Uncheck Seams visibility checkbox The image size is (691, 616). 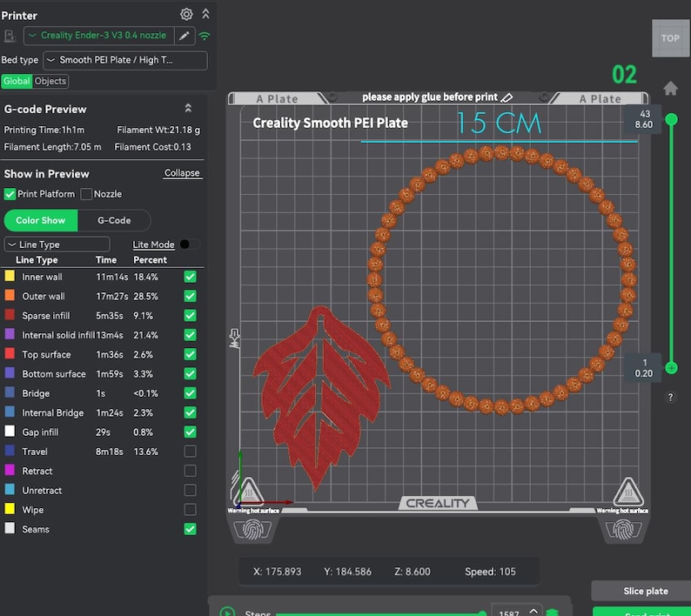click(190, 529)
